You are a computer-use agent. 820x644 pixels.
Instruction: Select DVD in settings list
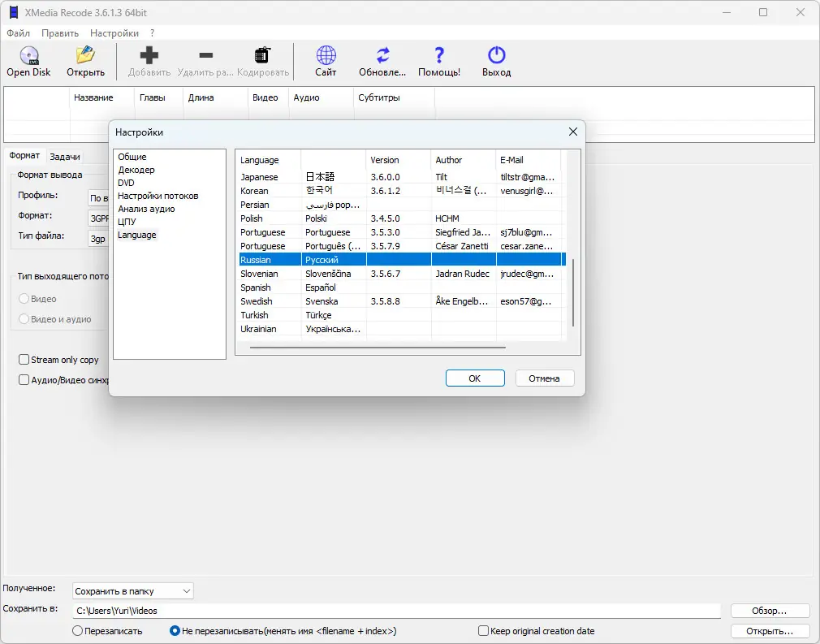coord(126,183)
